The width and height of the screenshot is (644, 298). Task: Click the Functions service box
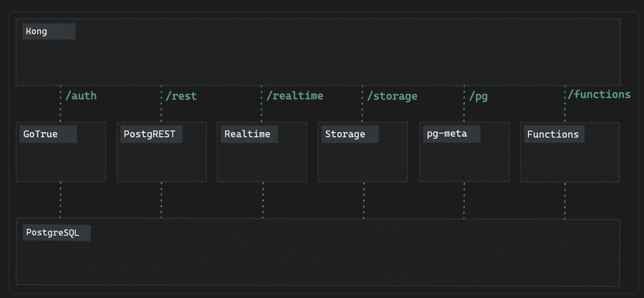(569, 152)
